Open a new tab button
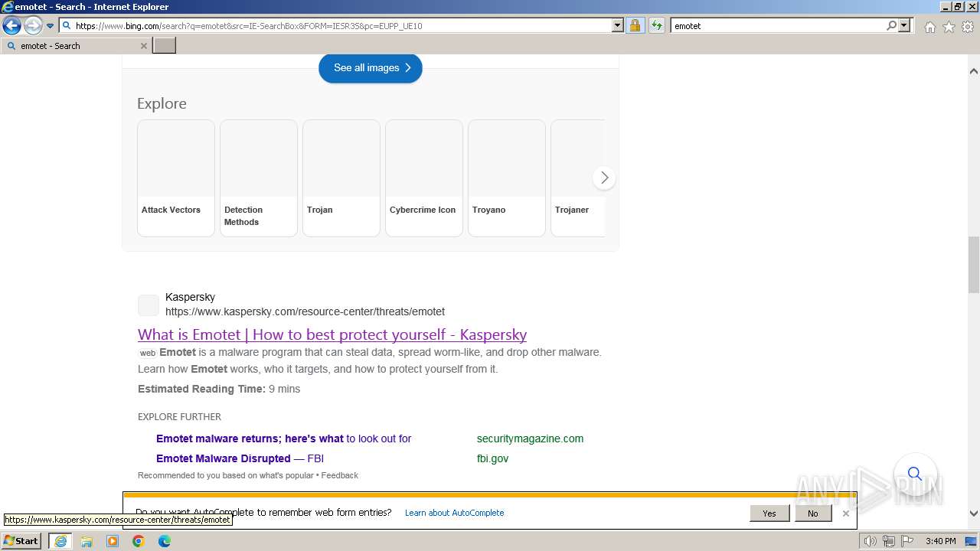Viewport: 980px width, 551px height. (165, 46)
